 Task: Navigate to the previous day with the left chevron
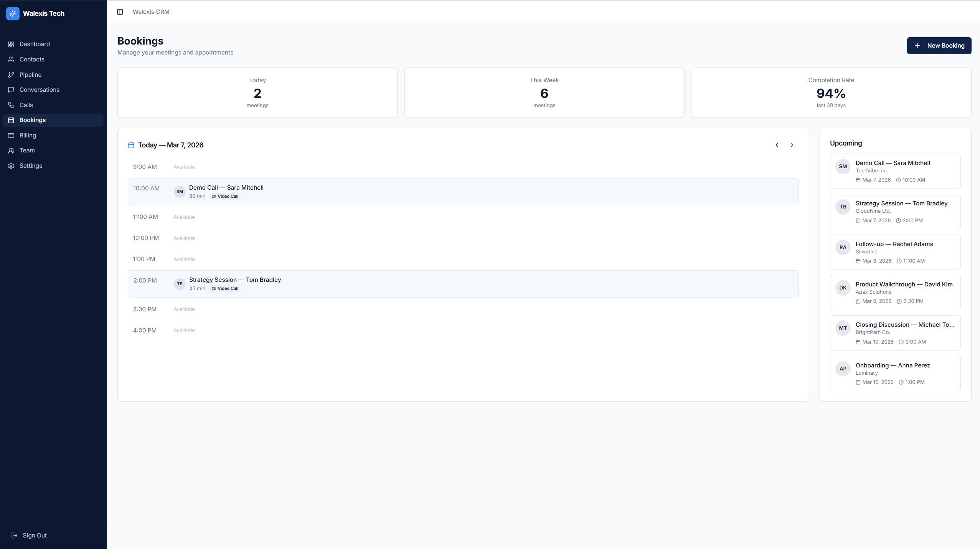click(x=776, y=145)
